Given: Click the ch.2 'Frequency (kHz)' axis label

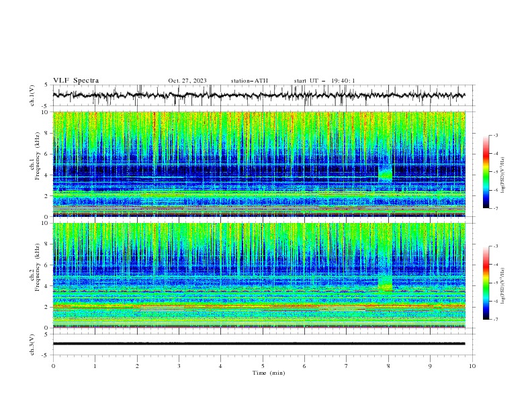Looking at the screenshot, I should 37,267.
